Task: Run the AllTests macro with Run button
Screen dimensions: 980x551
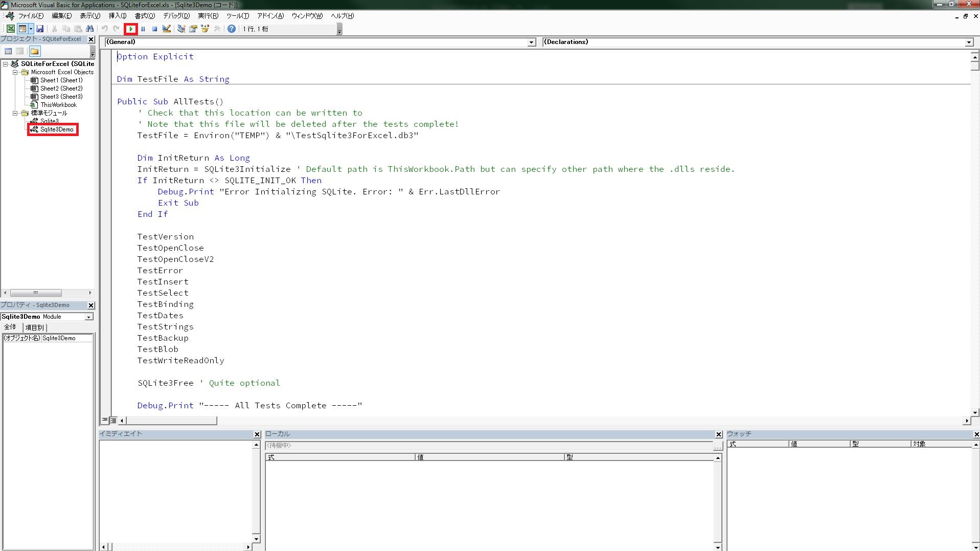Action: point(131,29)
